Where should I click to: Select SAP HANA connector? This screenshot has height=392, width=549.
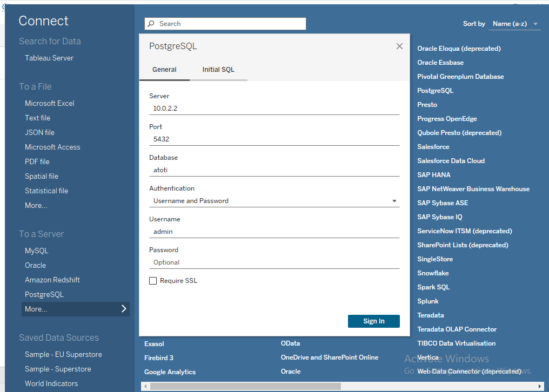[433, 174]
